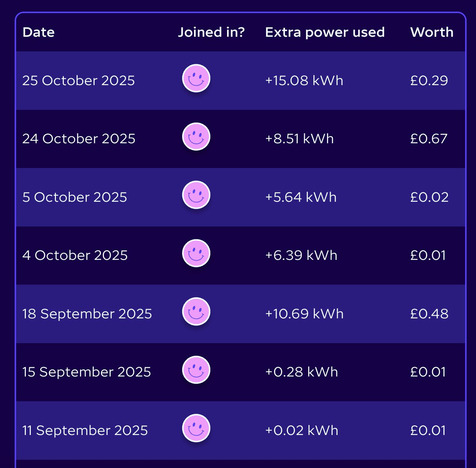Click the +15.08 kWh usage value
The width and height of the screenshot is (476, 468).
(304, 81)
